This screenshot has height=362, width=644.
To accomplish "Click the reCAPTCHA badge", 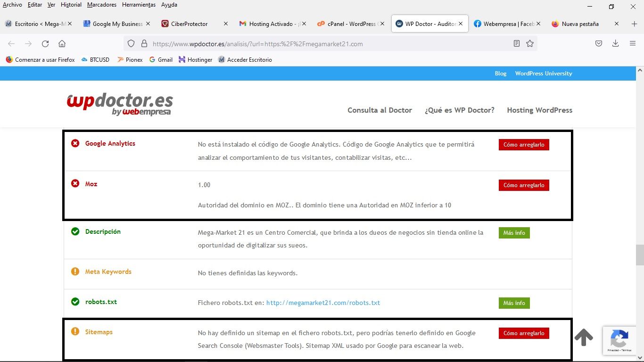I will tap(619, 340).
